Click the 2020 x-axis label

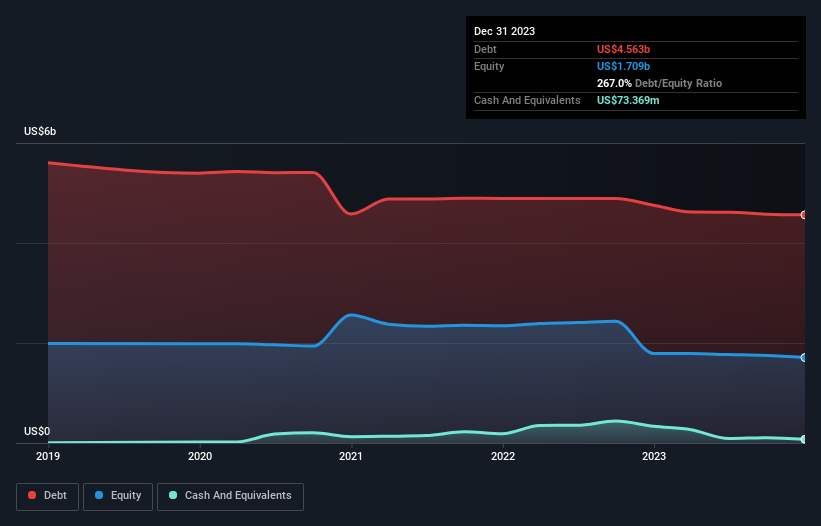pyautogui.click(x=200, y=456)
